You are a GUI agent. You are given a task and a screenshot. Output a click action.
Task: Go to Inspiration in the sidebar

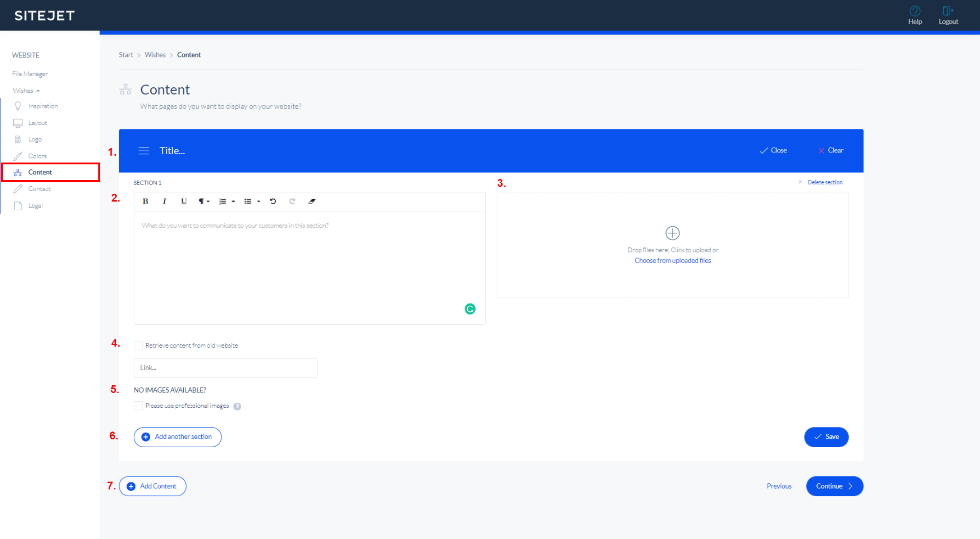coord(43,106)
